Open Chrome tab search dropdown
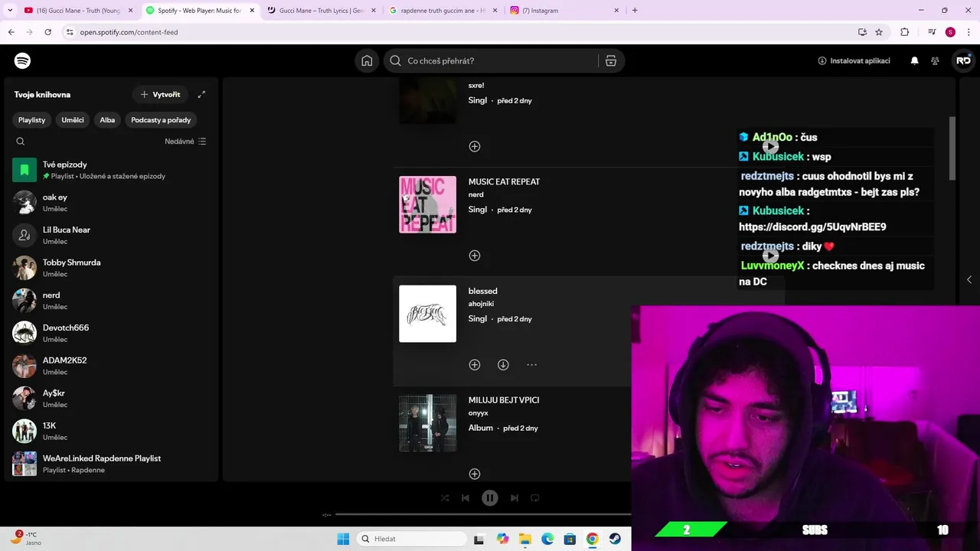980x551 pixels. click(10, 11)
